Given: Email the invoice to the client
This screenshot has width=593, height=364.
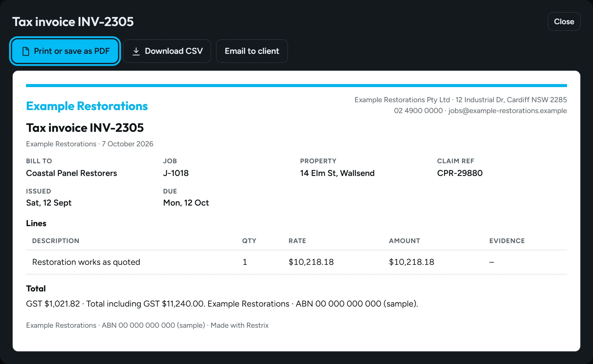Looking at the screenshot, I should click(x=252, y=51).
